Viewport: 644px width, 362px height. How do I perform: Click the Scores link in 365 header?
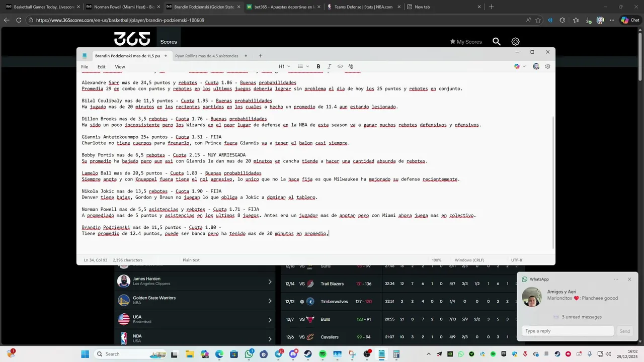coord(169,42)
